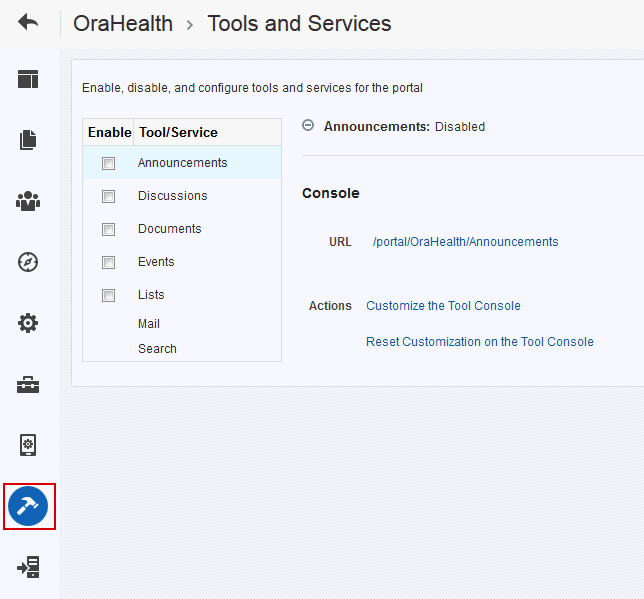Viewport: 644px width, 599px height.
Task: Open the compass navigation sidebar icon
Action: (28, 262)
